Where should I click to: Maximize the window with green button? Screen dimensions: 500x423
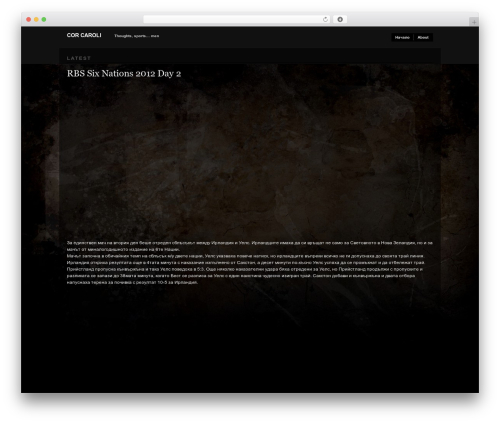(44, 20)
